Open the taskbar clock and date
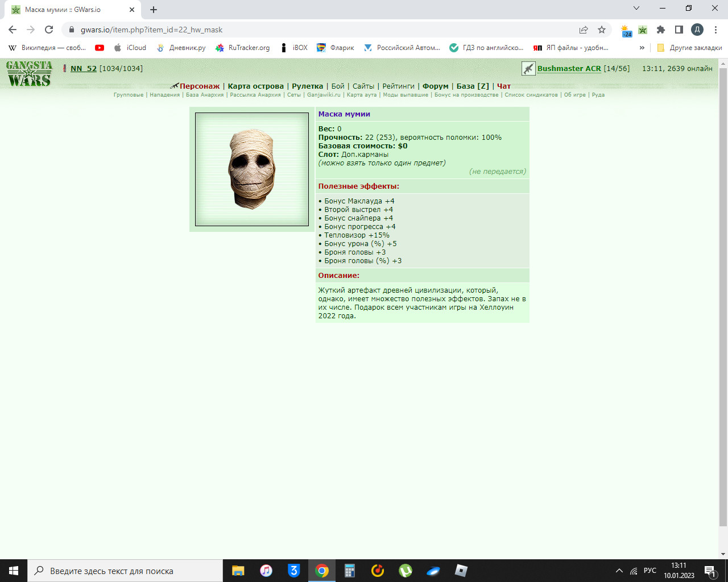The image size is (728, 582). point(679,571)
